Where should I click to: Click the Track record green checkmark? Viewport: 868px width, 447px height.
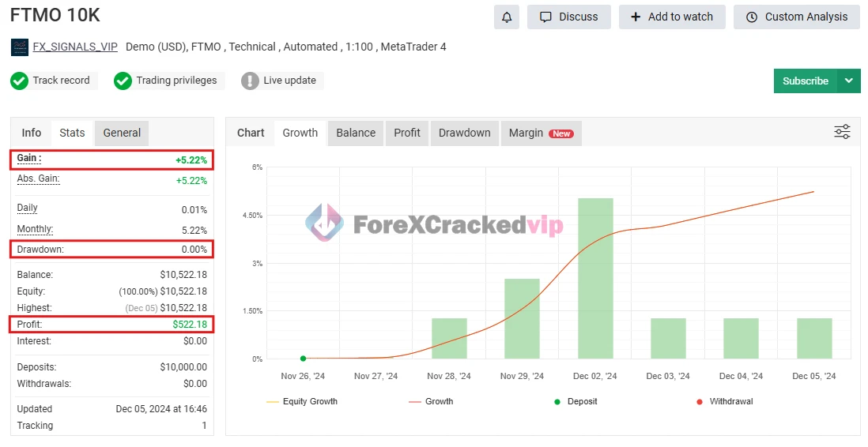pos(19,81)
